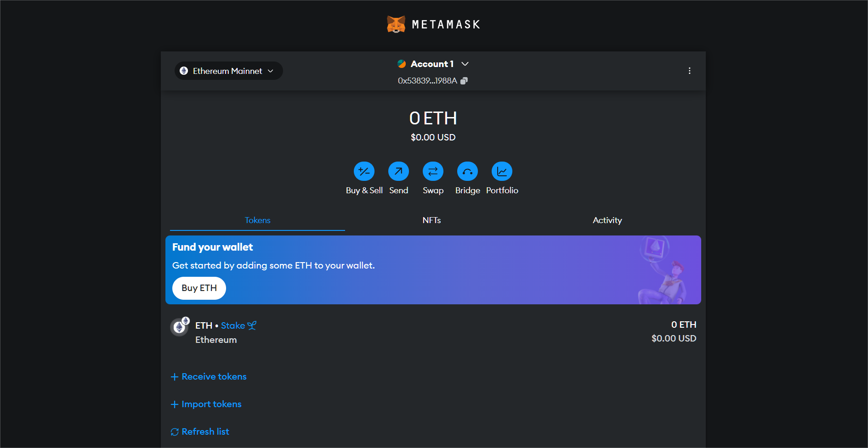Click the Account 1 name label
This screenshot has height=448, width=868.
432,64
